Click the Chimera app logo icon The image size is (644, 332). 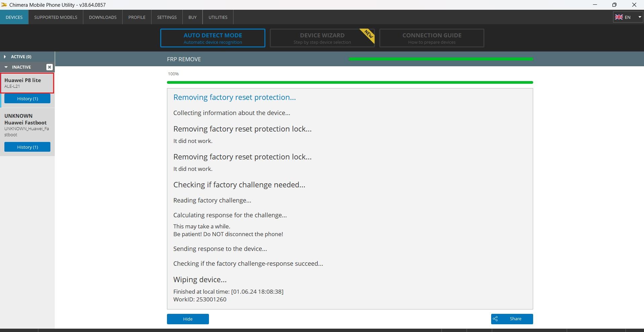pos(4,5)
